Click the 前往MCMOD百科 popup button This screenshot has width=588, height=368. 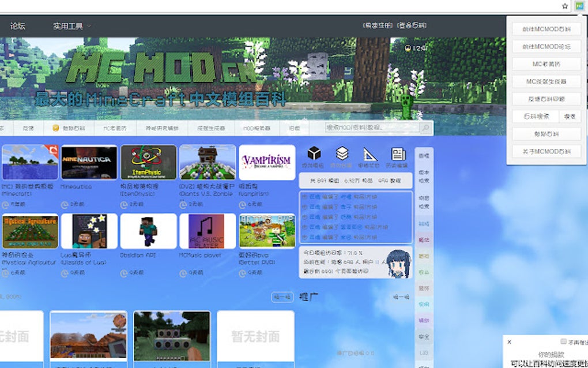546,29
